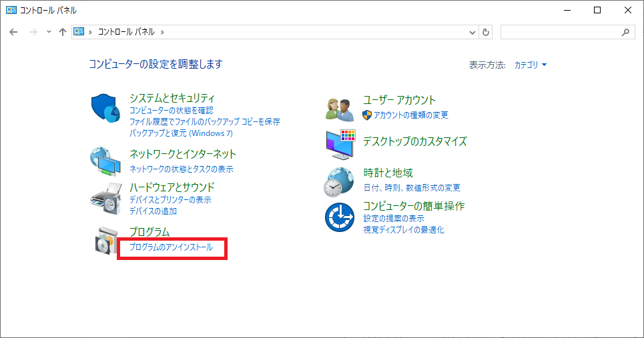Screen dimensions: 644x338
Task: Click the User Accounts people icon
Action: click(339, 109)
